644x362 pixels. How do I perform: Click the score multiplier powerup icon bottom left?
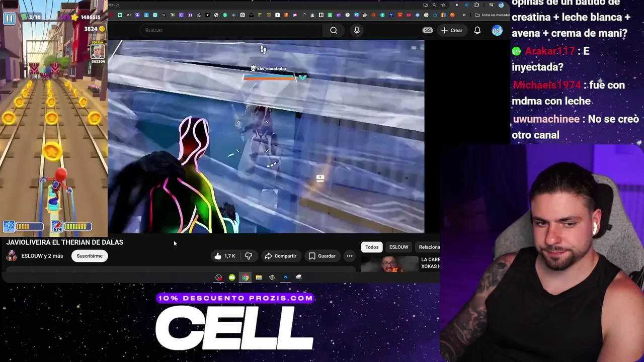pos(9,227)
